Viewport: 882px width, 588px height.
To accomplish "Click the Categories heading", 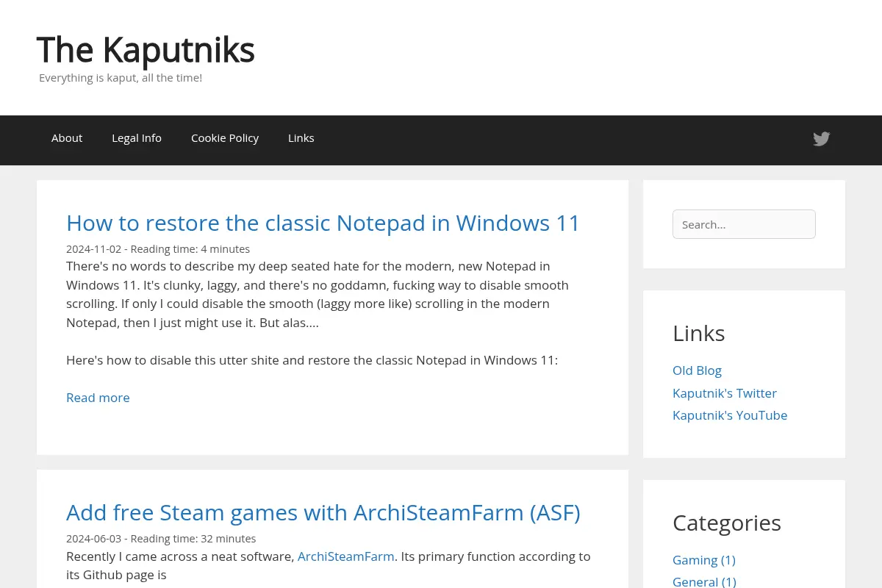I will pos(727,523).
